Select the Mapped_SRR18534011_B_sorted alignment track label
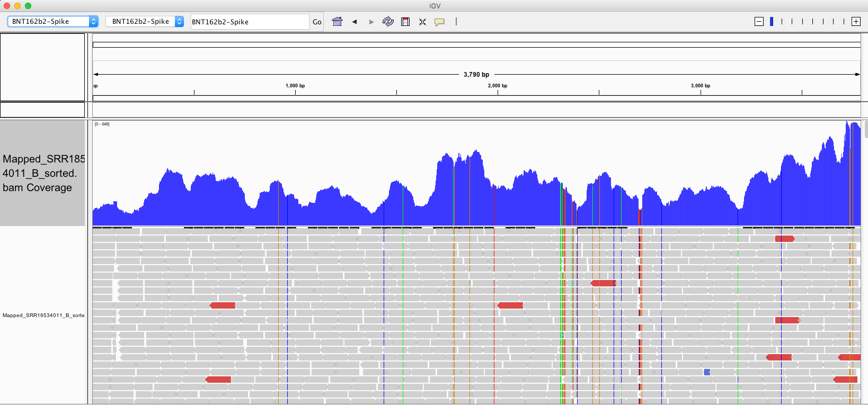 [x=43, y=315]
